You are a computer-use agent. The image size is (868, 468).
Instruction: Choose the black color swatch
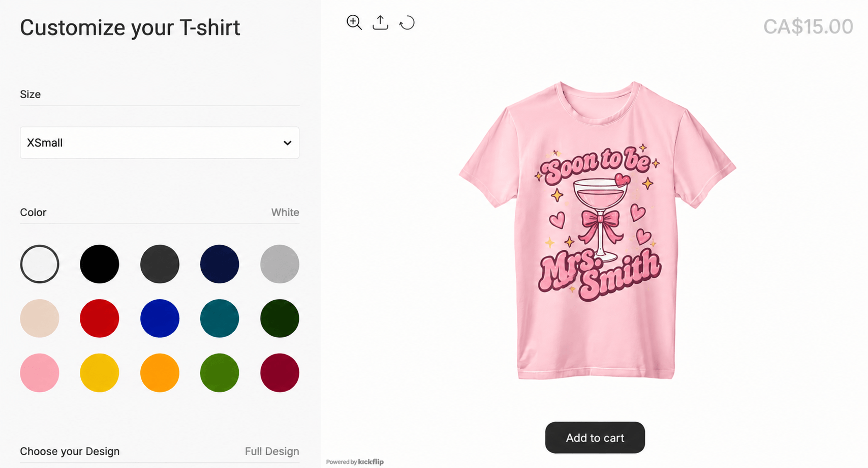tap(100, 264)
